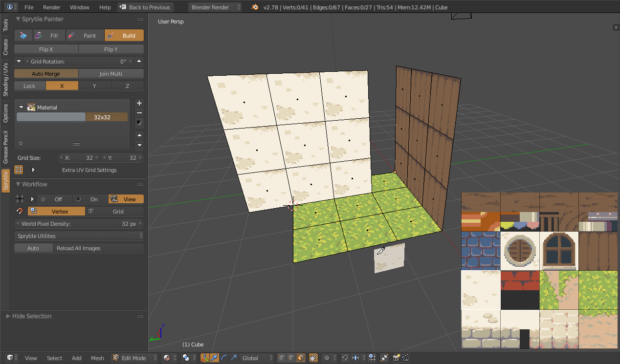Image resolution: width=620 pixels, height=364 pixels.
Task: Activate the Paint tool in Sprytile Painter
Action: (85, 36)
